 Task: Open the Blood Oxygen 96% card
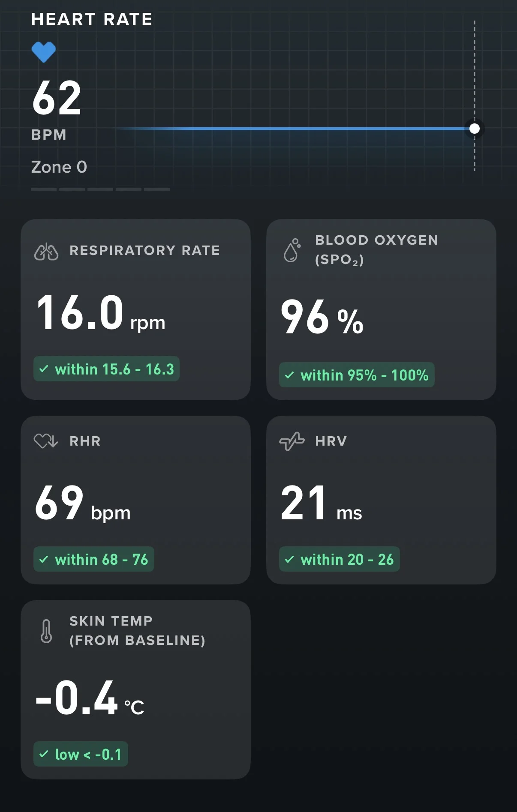click(381, 310)
